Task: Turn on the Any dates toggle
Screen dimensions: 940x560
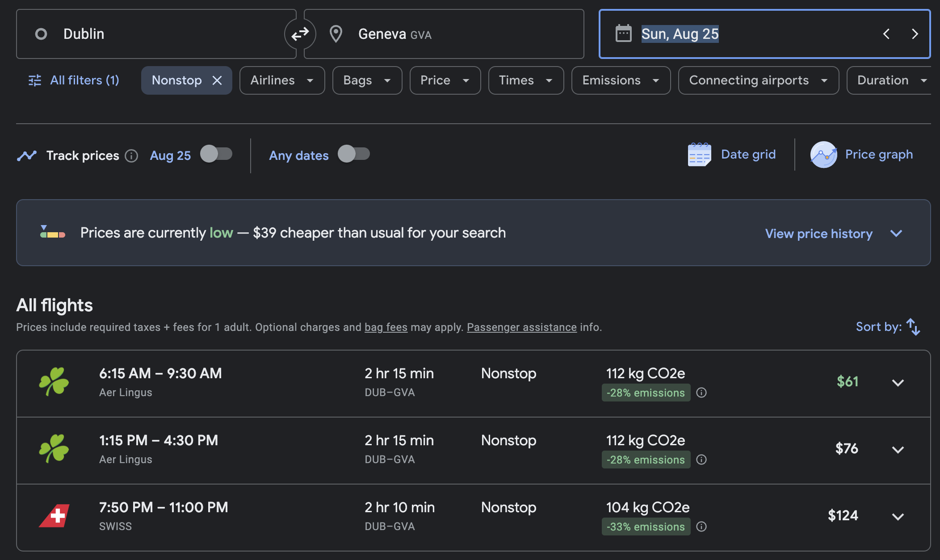Action: pyautogui.click(x=354, y=154)
